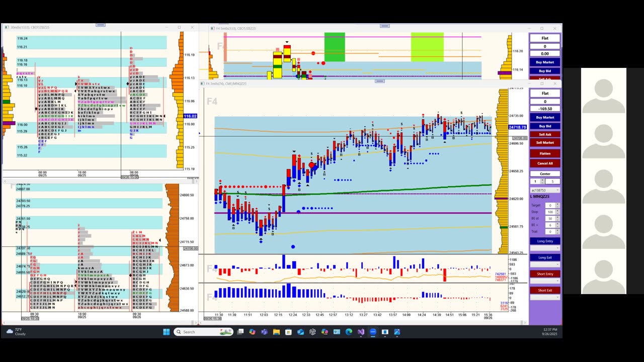Click the order quantity field showing 1
Image resolution: width=644 pixels, height=362 pixels.
(x=535, y=182)
